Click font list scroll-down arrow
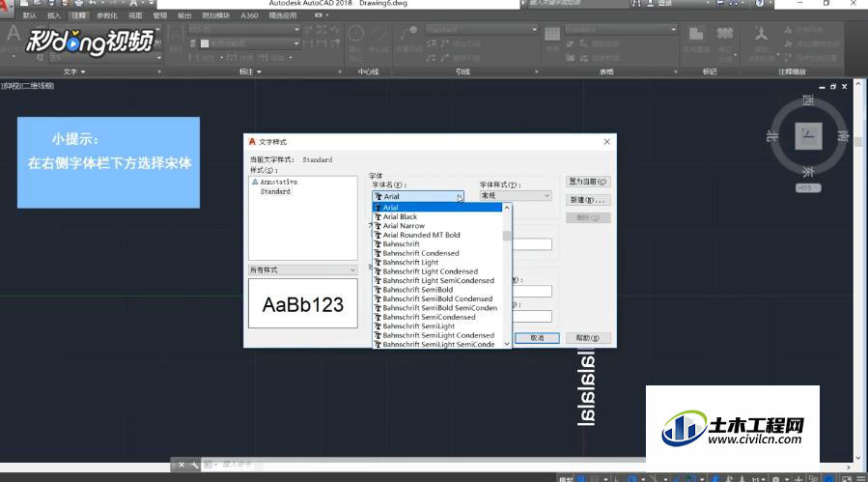This screenshot has height=482, width=868. point(507,344)
